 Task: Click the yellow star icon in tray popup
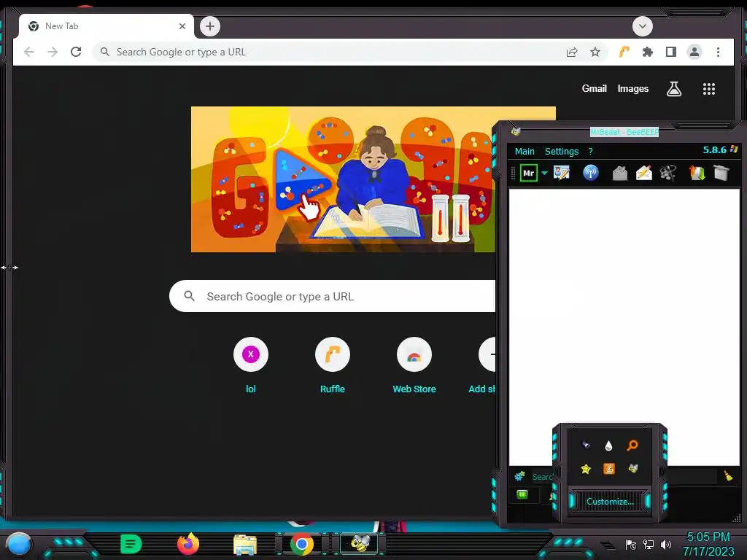pyautogui.click(x=586, y=469)
